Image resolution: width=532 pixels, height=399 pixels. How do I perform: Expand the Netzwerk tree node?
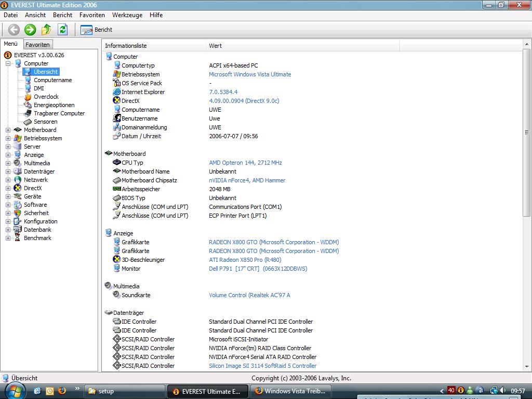point(8,180)
